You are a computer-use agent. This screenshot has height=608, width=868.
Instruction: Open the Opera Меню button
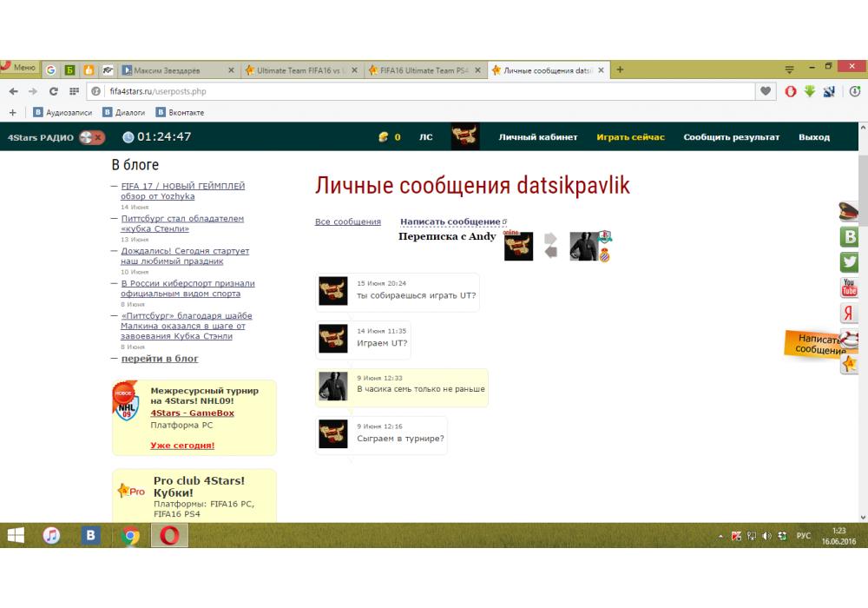19,68
